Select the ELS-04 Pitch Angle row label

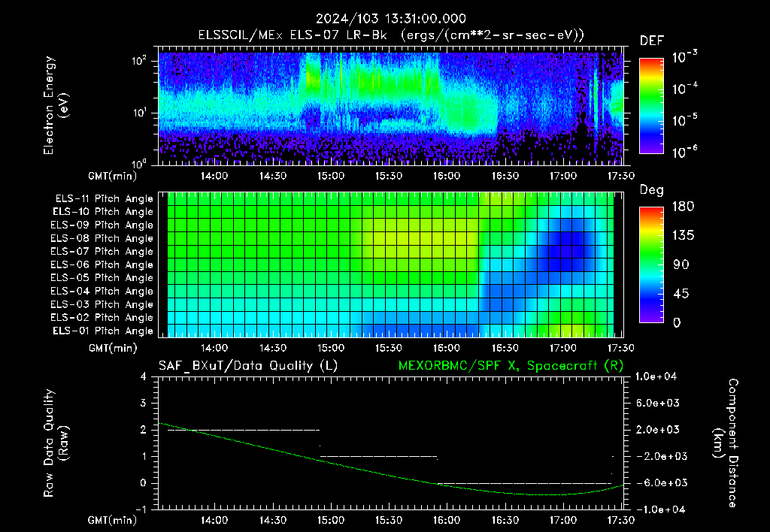pyautogui.click(x=102, y=291)
